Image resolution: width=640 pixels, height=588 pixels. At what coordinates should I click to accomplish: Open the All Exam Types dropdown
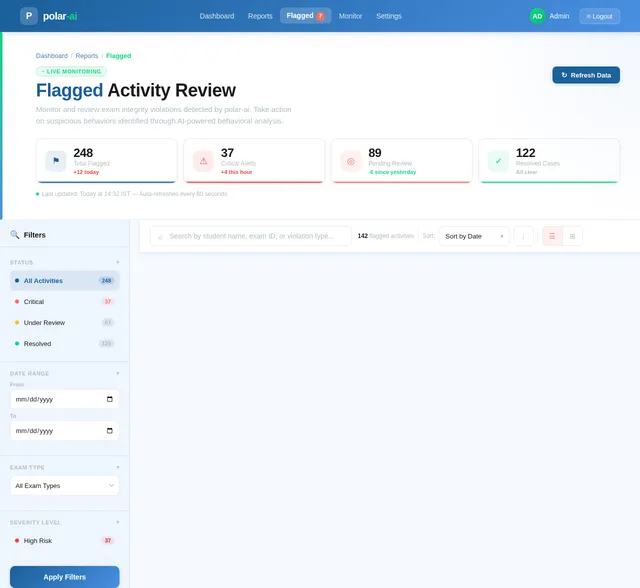coord(64,486)
